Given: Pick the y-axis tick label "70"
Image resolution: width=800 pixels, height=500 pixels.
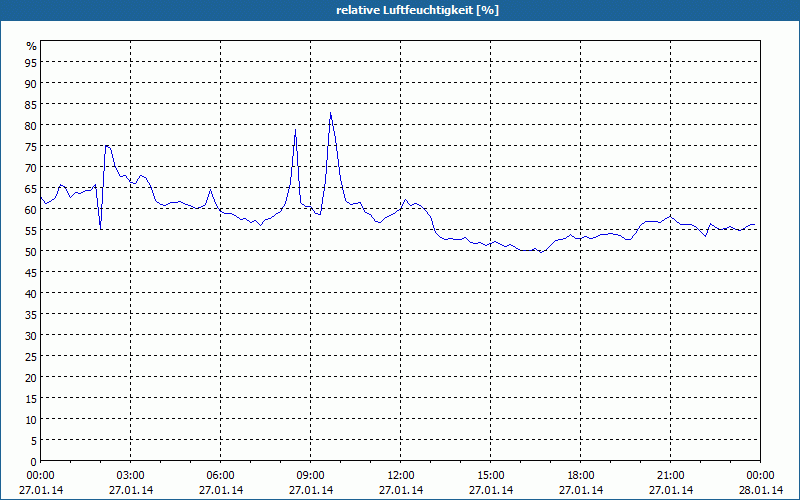Looking at the screenshot, I should (x=31, y=167).
